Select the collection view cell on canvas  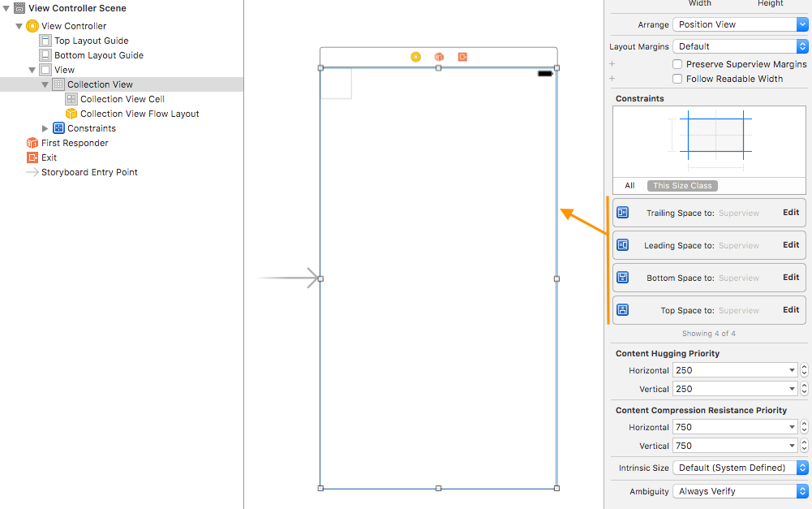[x=336, y=83]
